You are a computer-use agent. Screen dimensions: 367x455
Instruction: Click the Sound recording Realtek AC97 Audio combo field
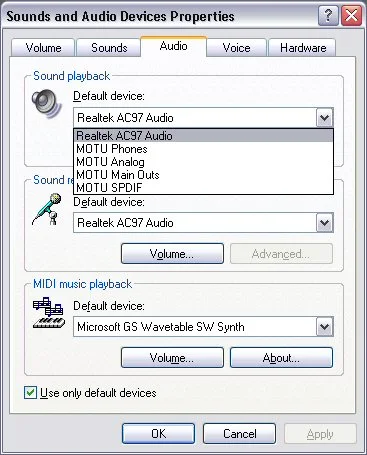click(203, 223)
